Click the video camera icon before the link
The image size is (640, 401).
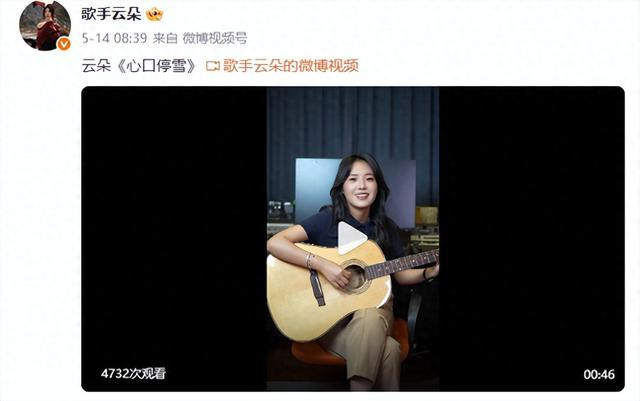(x=213, y=66)
